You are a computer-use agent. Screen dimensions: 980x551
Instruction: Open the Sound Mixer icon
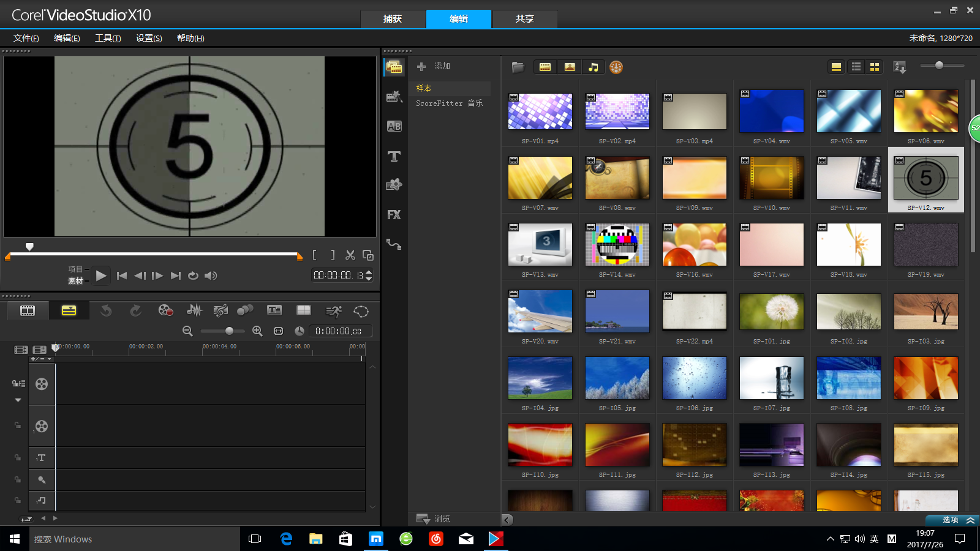pyautogui.click(x=194, y=311)
